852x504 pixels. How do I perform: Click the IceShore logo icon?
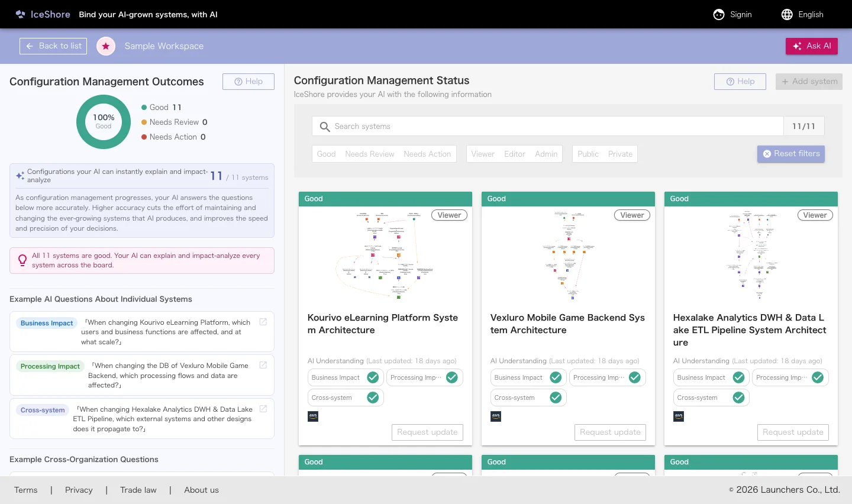click(21, 14)
